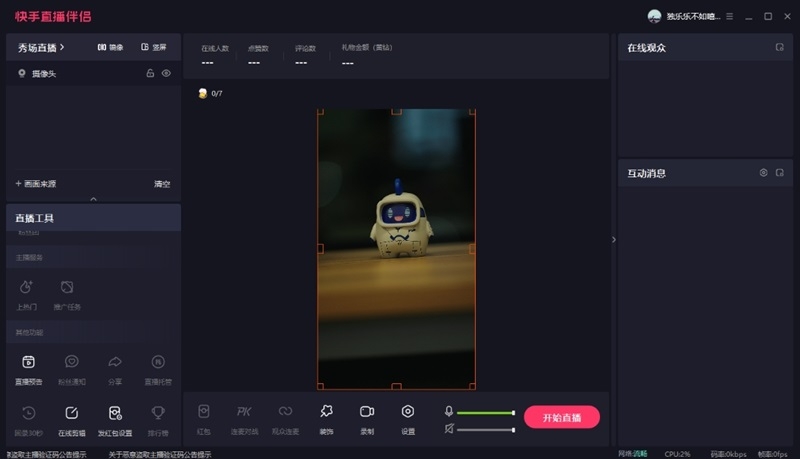Open the hamburger menu in title bar
Screen dimensions: 800x459
coord(729,16)
